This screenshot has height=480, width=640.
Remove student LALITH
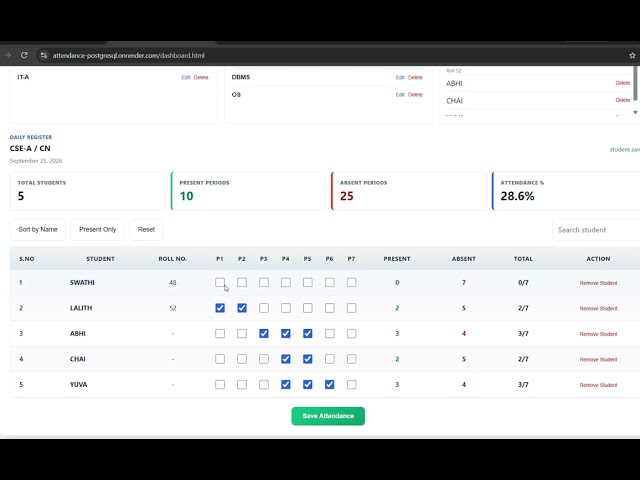point(598,309)
